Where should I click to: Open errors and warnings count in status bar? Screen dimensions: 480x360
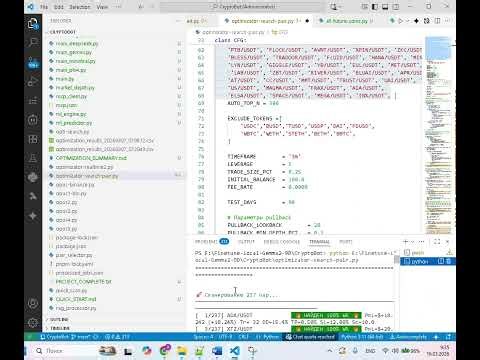point(117,337)
